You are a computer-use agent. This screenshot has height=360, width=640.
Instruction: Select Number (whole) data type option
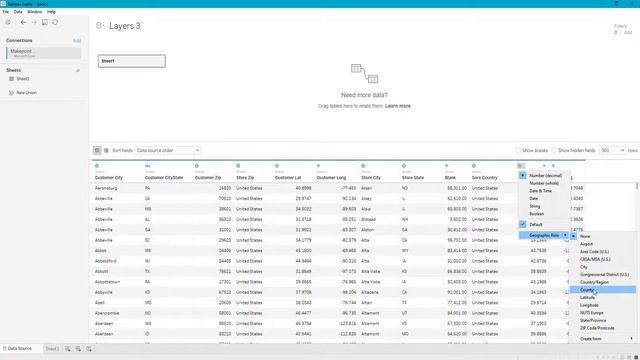point(544,183)
